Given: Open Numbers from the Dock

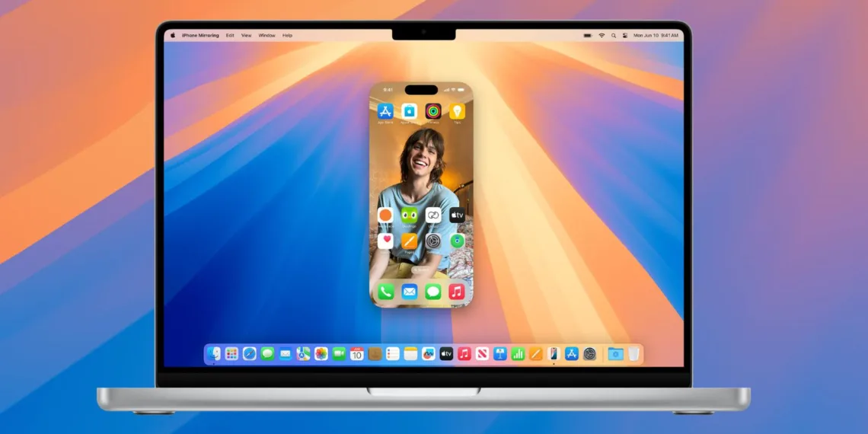Looking at the screenshot, I should (518, 354).
